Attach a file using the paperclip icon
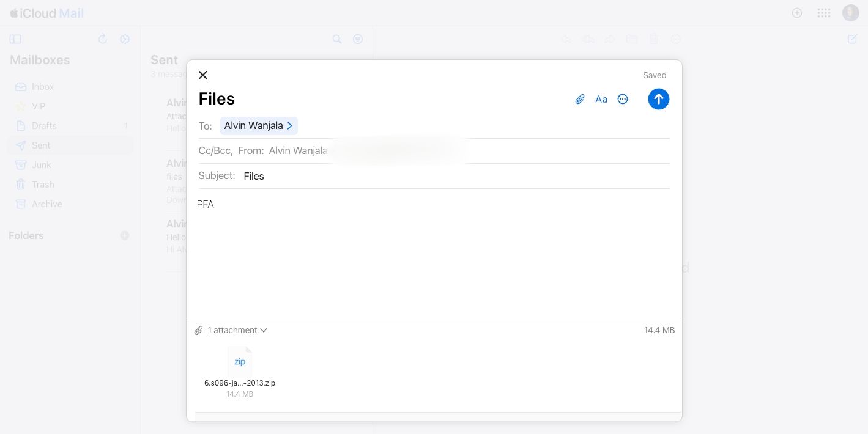 (579, 99)
